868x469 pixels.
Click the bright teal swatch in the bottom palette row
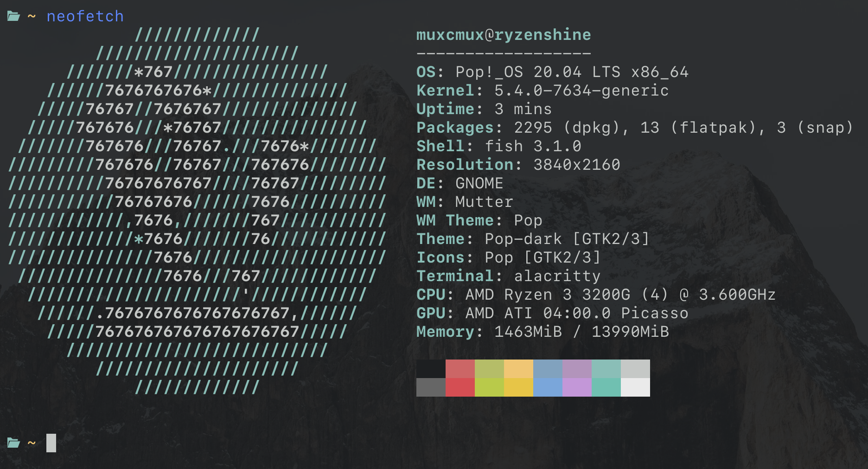[x=606, y=387]
